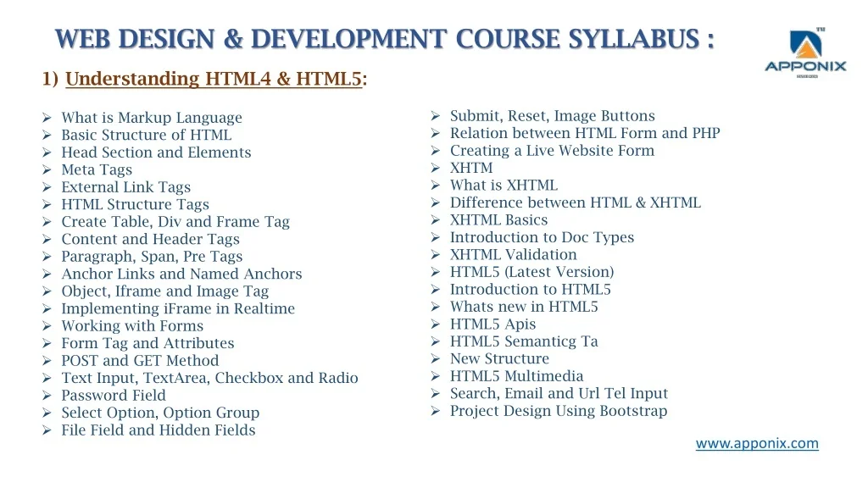Click the arrow bullet next to XHTML Basics
The height and width of the screenshot is (488, 868).
click(x=434, y=220)
